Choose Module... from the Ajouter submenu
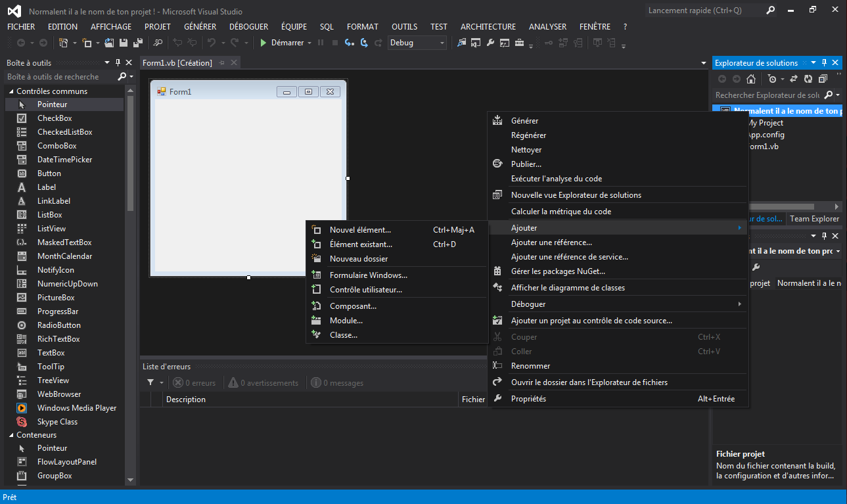 coord(397,321)
